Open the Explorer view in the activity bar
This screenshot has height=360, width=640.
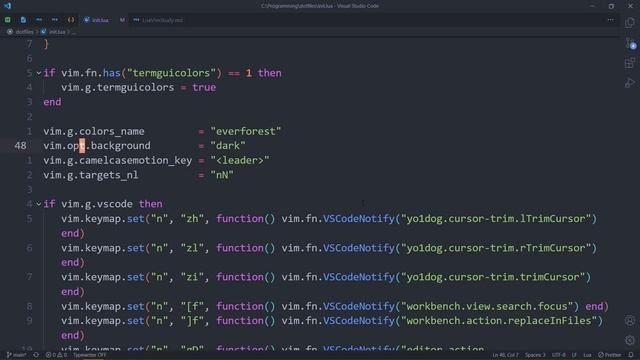pos(629,23)
